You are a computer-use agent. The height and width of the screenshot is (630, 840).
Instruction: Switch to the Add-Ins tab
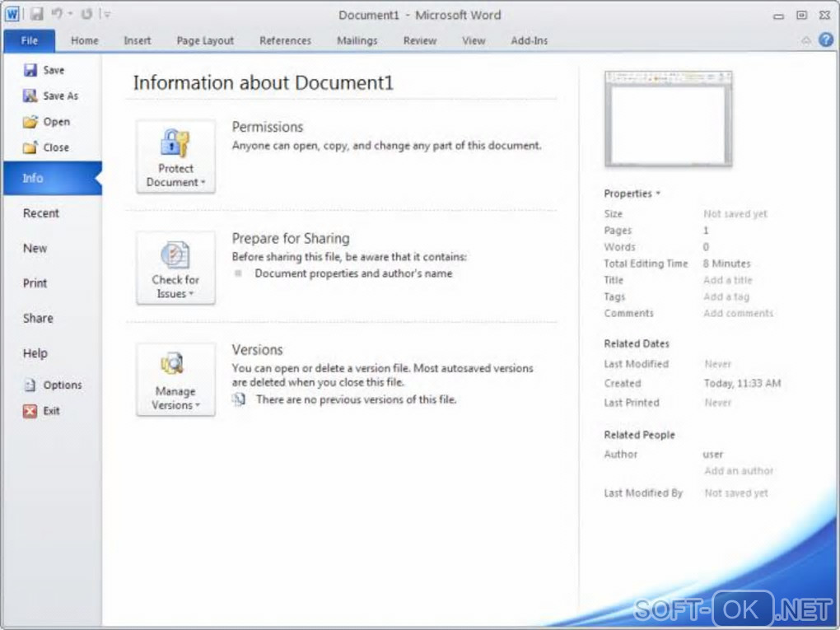tap(529, 40)
